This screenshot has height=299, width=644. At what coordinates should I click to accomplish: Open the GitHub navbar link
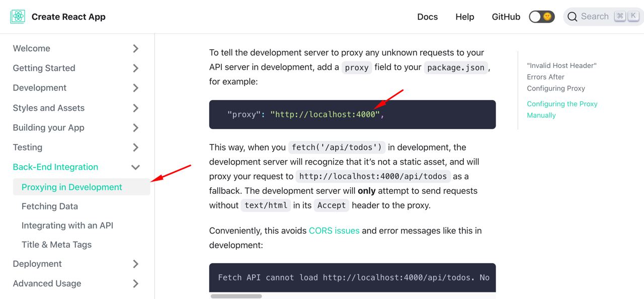(x=506, y=17)
